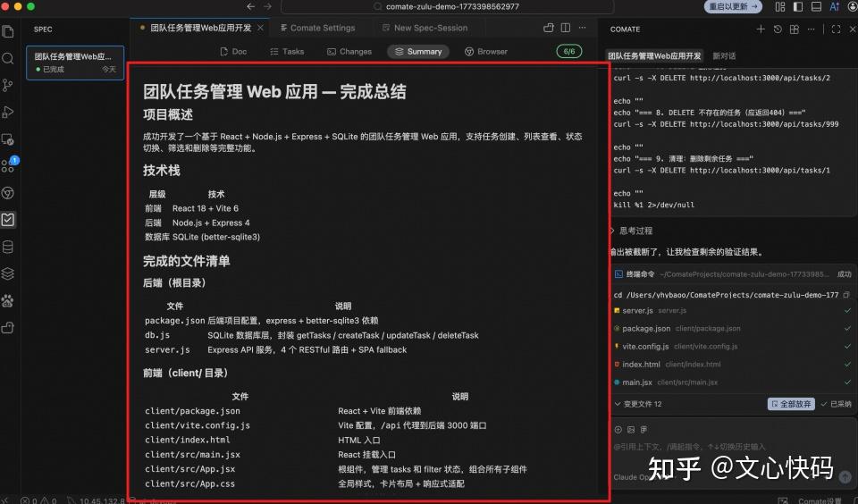
Task: Select the 团队任务管理Web应用开发 chat tab in Comate
Action: tap(654, 55)
